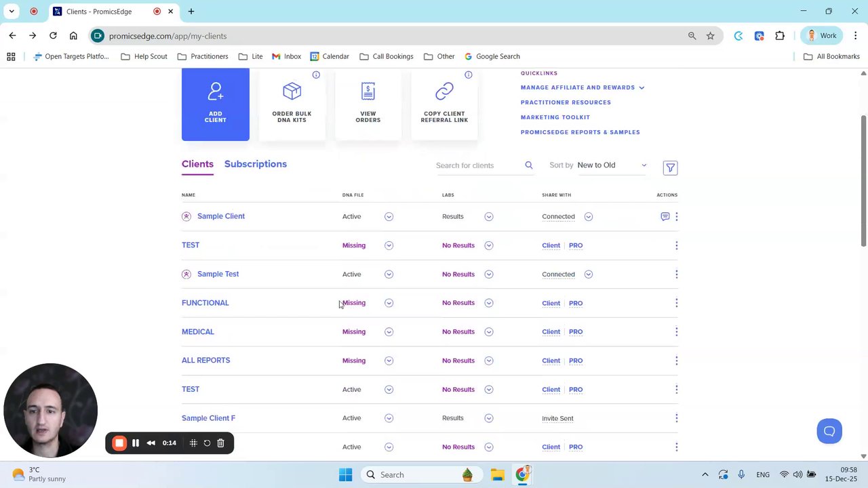868x488 pixels.
Task: Open actions menu for MEDICAL row
Action: pyautogui.click(x=676, y=331)
